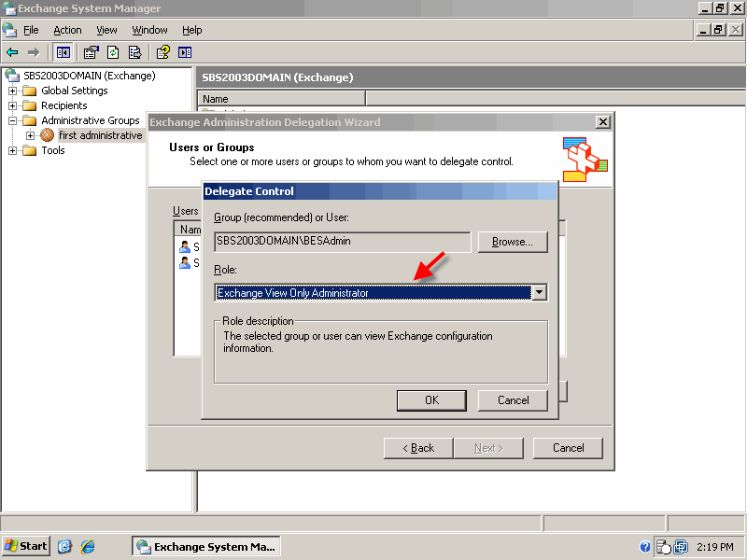The width and height of the screenshot is (747, 560).
Task: Click the Name column header in right pane
Action: pyautogui.click(x=282, y=99)
